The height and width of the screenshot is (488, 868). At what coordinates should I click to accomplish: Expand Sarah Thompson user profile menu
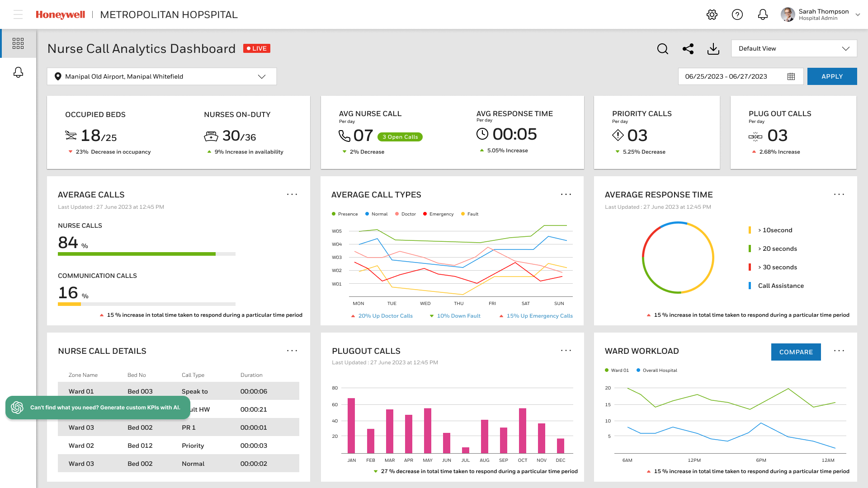tap(857, 14)
